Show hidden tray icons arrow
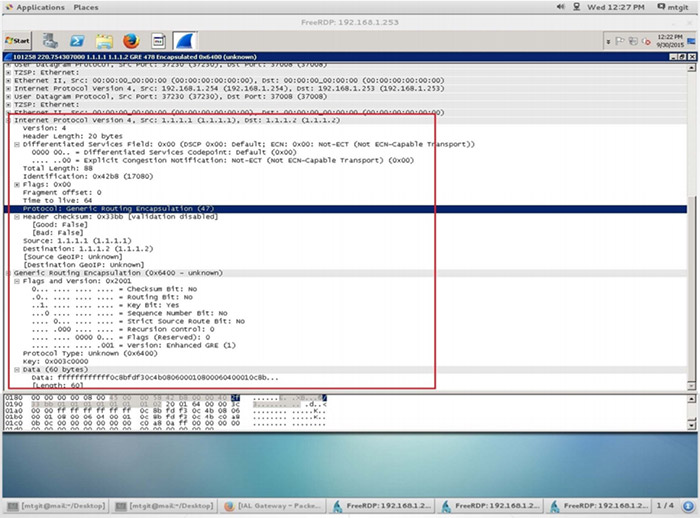The height and width of the screenshot is (518, 700). coord(608,42)
